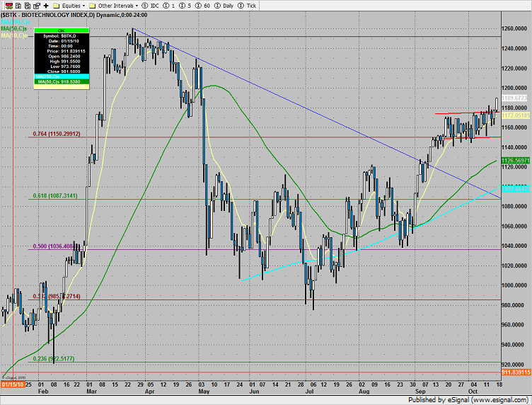Image resolution: width=532 pixels, height=405 pixels.
Task: Click the Jul label on time axis
Action: pyautogui.click(x=309, y=392)
